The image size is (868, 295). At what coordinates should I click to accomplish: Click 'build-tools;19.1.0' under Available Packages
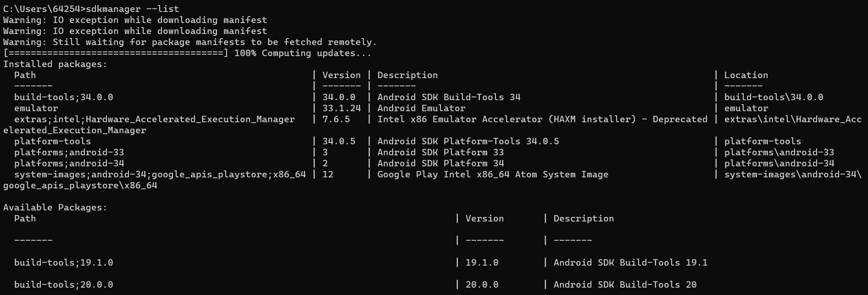click(x=63, y=262)
